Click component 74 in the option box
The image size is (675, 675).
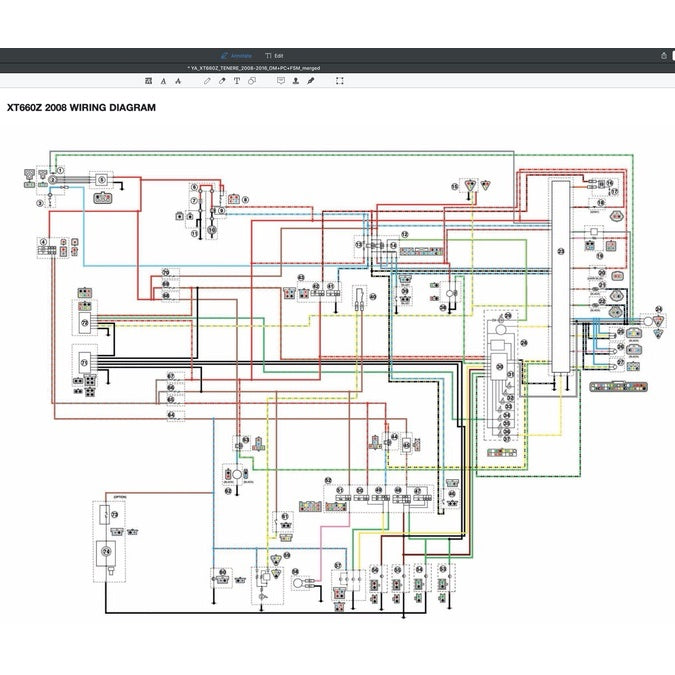pos(104,551)
